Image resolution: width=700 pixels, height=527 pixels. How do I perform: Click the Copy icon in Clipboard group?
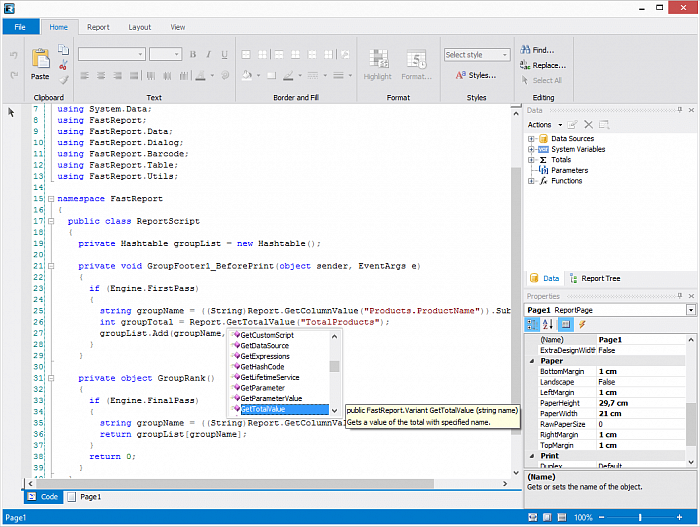click(63, 49)
